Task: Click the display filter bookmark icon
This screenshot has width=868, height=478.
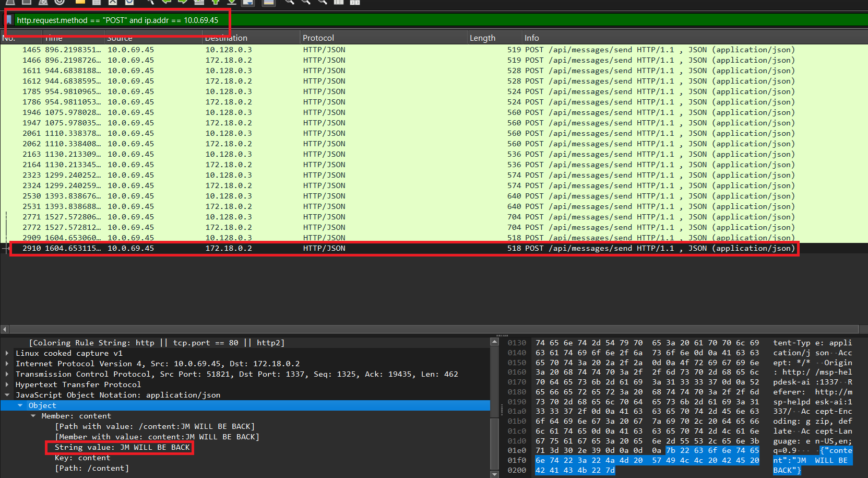Action: click(9, 20)
